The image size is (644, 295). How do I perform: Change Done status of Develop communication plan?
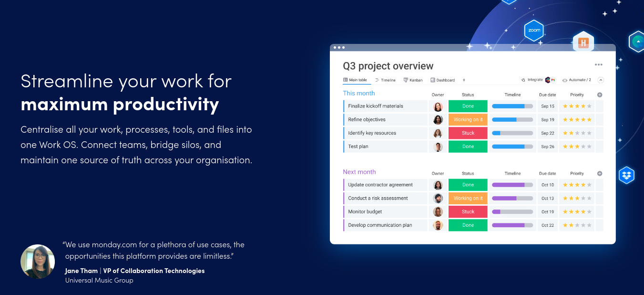pyautogui.click(x=468, y=225)
